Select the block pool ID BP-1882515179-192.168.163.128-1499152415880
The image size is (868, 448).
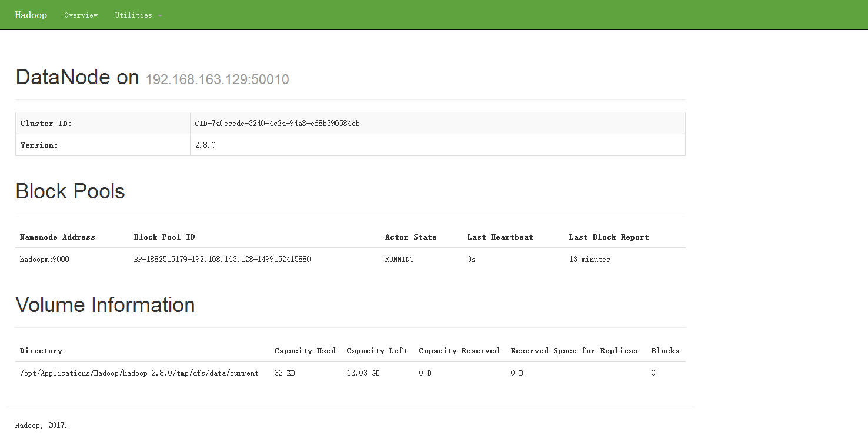coord(222,260)
